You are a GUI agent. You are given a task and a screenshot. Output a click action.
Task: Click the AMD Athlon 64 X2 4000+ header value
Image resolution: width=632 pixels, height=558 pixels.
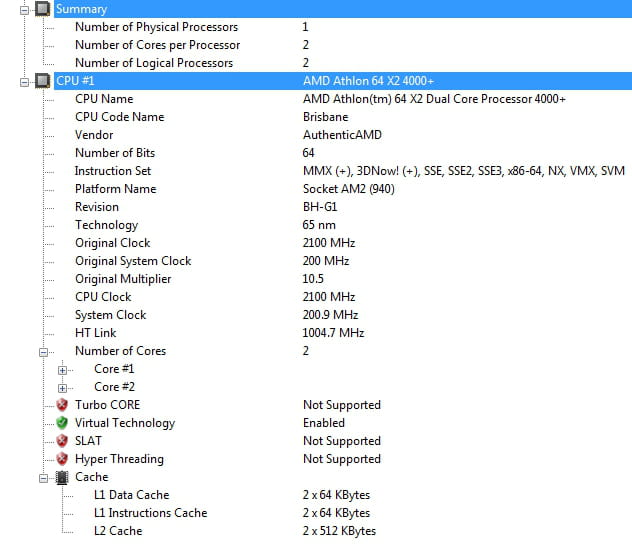click(368, 81)
